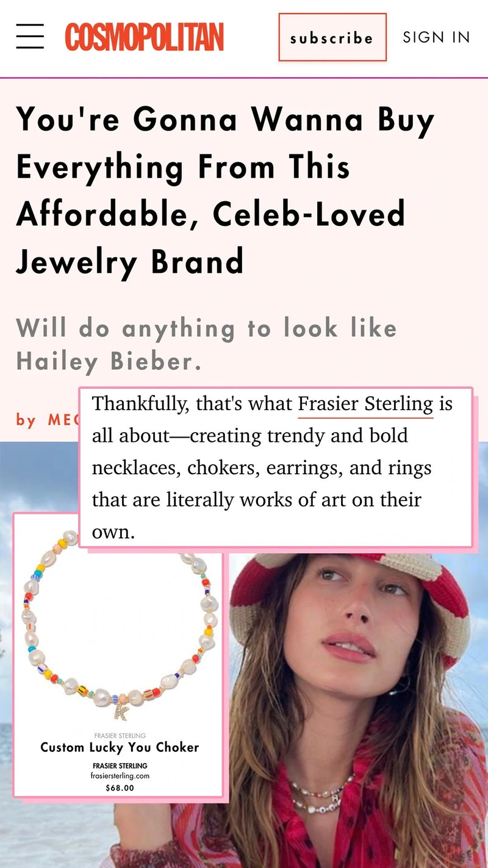Select SIGN IN

[435, 37]
